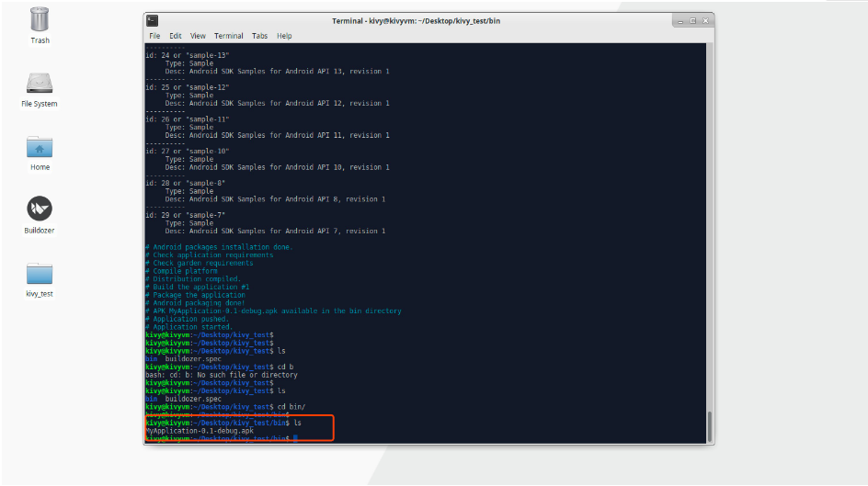This screenshot has height=486, width=868.
Task: Click 'Android API 7, revision 1' description line
Action: (275, 232)
